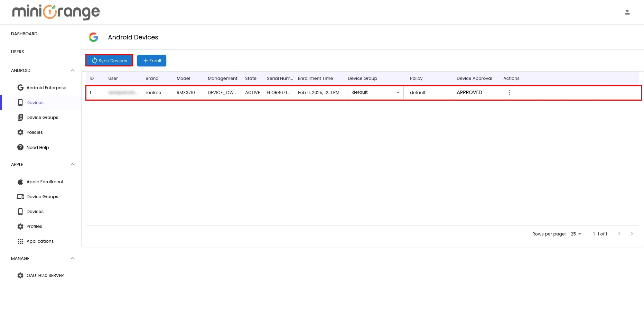Open Device Groups under Android
The width and height of the screenshot is (644, 324).
point(43,117)
